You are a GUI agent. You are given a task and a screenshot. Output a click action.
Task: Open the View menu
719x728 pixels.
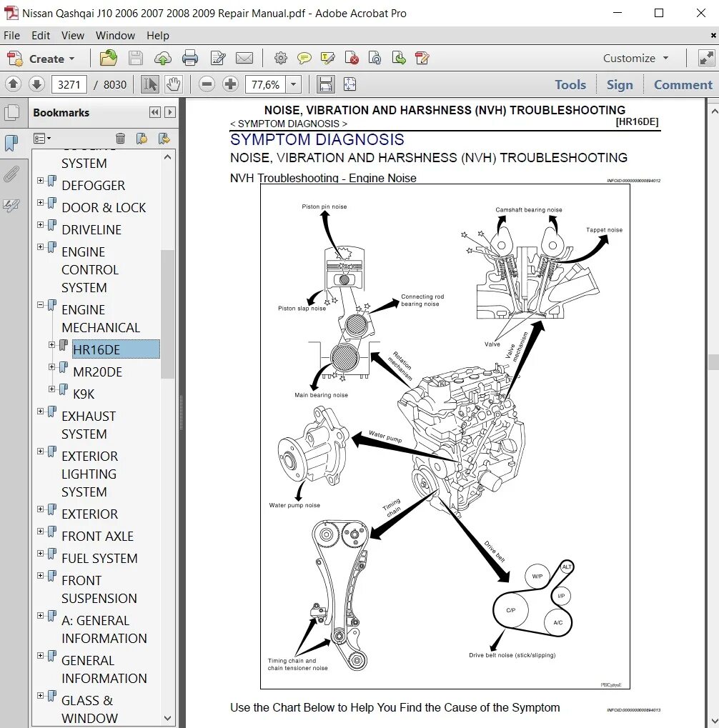point(73,35)
